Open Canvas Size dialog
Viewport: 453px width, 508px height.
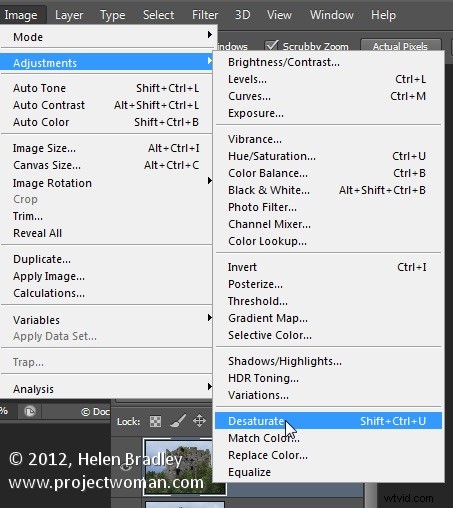107,165
